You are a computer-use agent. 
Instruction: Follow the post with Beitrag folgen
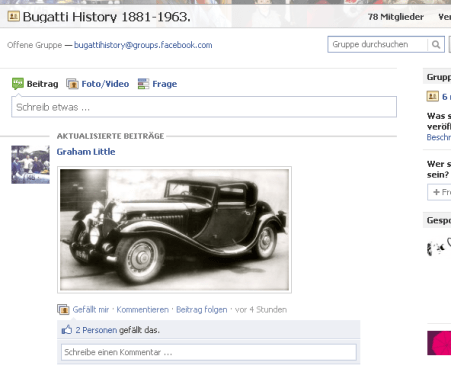click(202, 310)
